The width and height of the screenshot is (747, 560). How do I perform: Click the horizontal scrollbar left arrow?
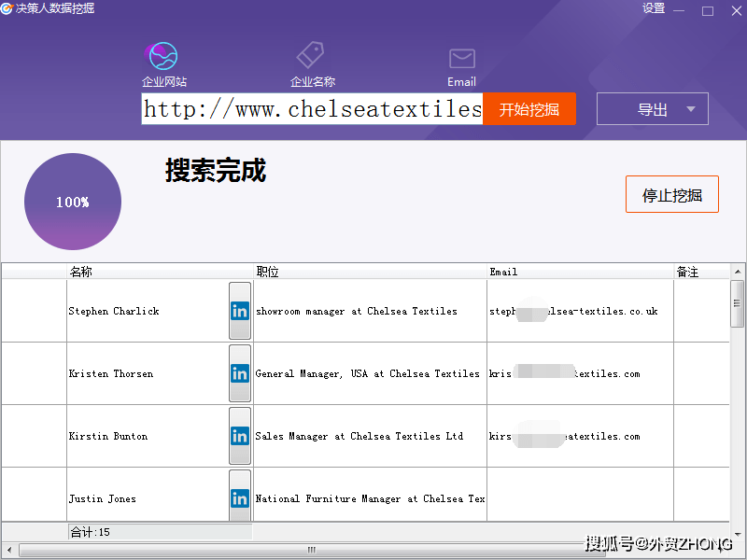coord(9,550)
